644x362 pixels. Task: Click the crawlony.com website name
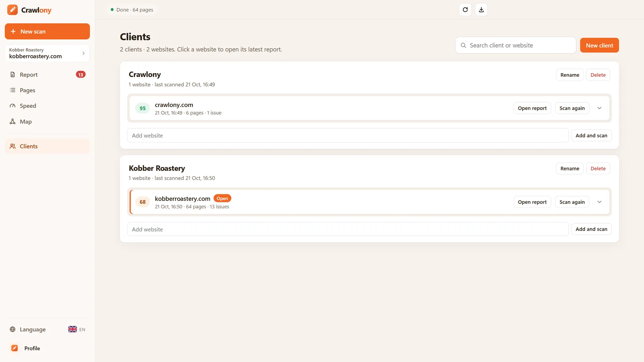coord(174,105)
